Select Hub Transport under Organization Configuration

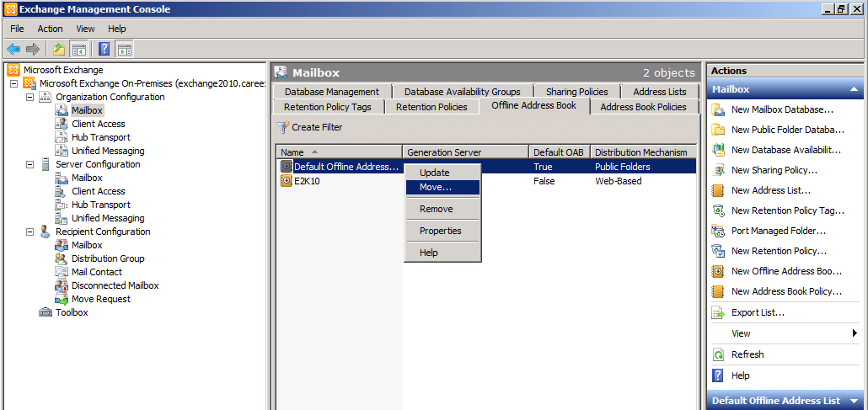point(101,137)
